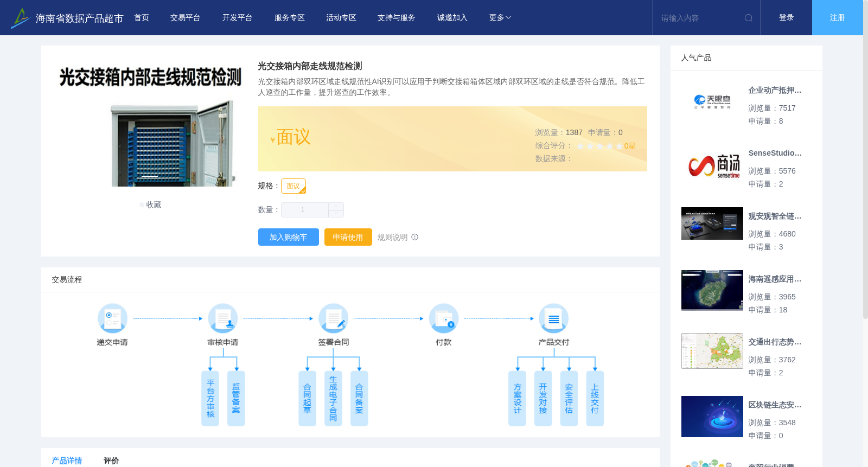Click the 上线交付 sub-step box
Screen dimensions: 868x467
[595, 399]
